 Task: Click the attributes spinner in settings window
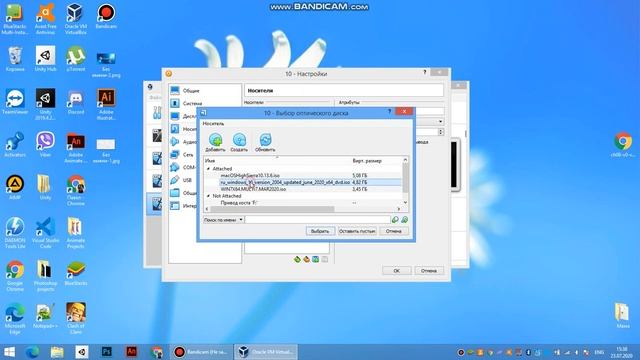440,132
